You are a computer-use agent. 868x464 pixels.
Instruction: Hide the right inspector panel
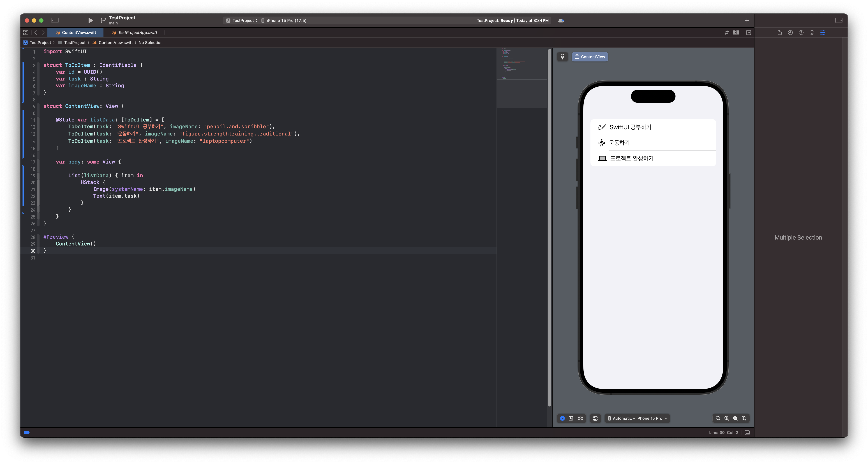click(839, 20)
